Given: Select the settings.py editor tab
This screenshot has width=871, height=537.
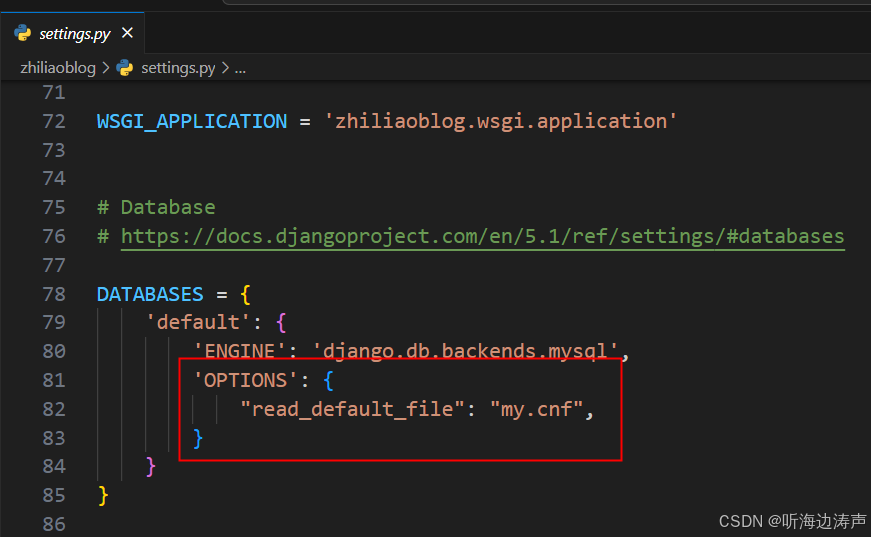Looking at the screenshot, I should [73, 33].
